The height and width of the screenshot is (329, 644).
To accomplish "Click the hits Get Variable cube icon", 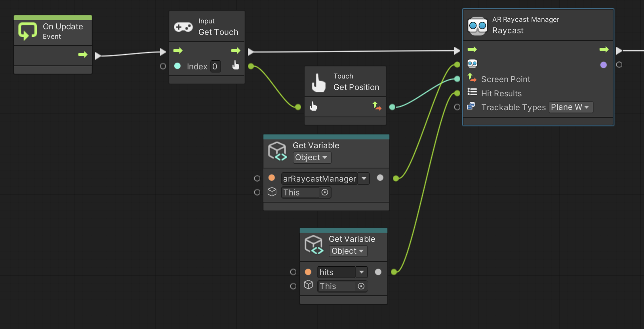I will tap(314, 245).
